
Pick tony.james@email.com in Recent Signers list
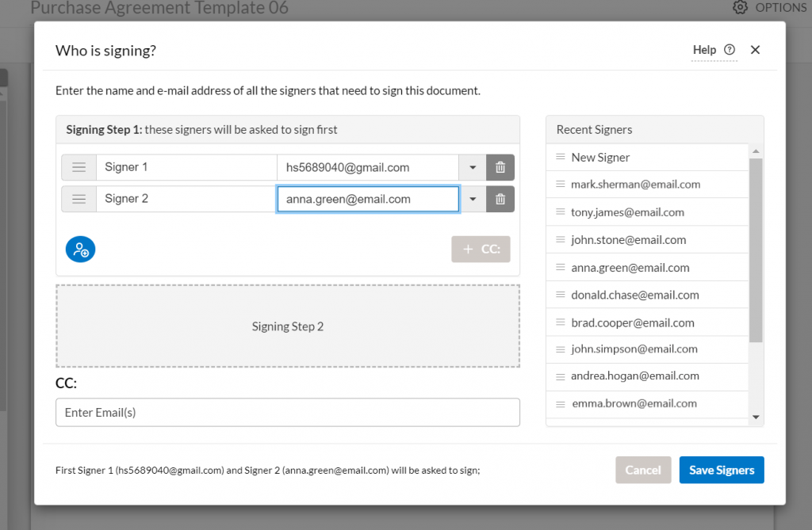[x=627, y=212]
